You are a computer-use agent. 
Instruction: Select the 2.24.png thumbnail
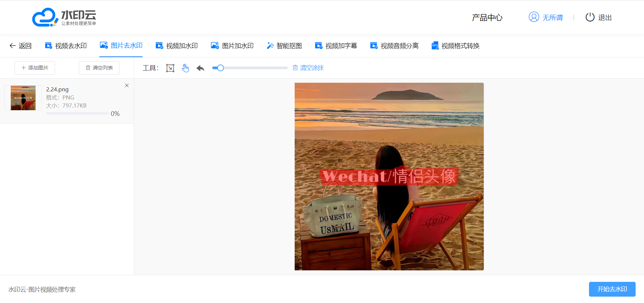click(23, 98)
